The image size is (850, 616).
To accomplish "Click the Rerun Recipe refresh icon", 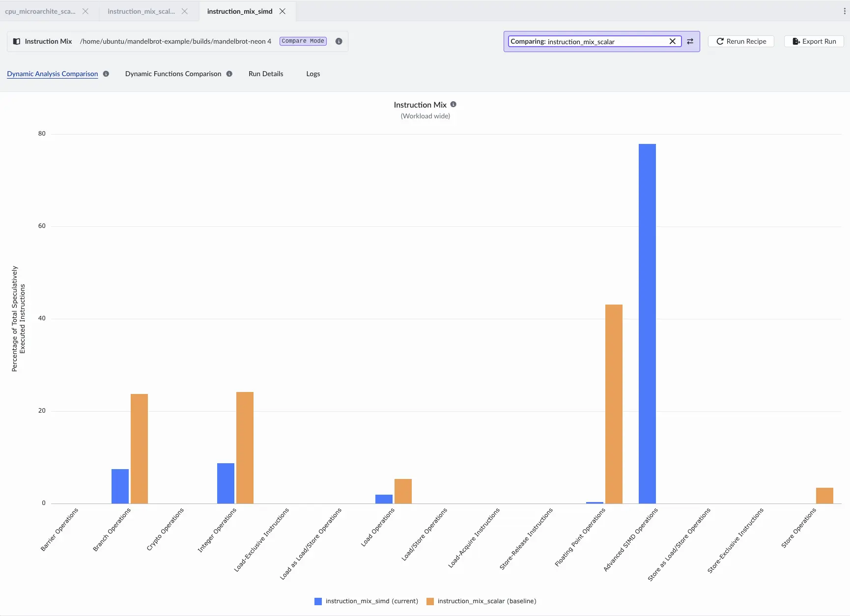I will [720, 41].
